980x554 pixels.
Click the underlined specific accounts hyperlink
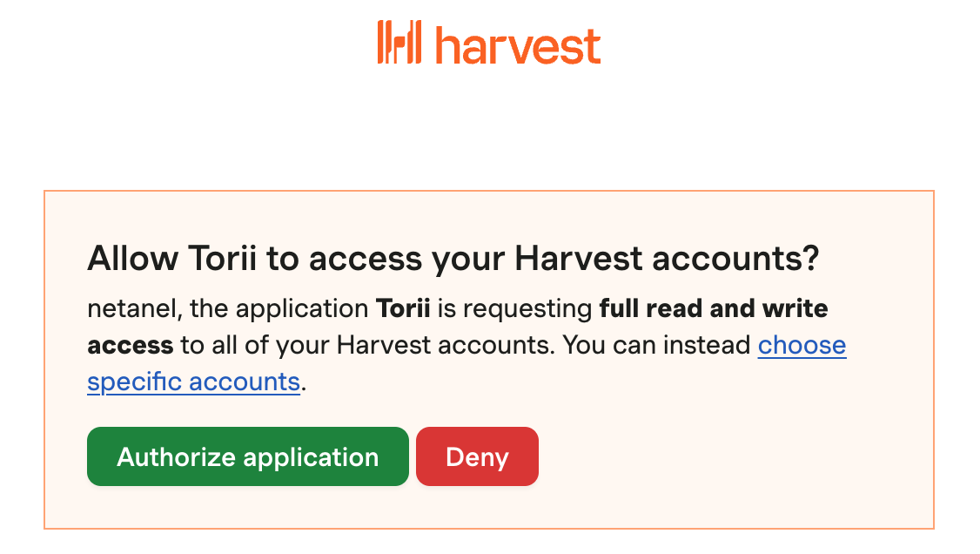coord(193,382)
